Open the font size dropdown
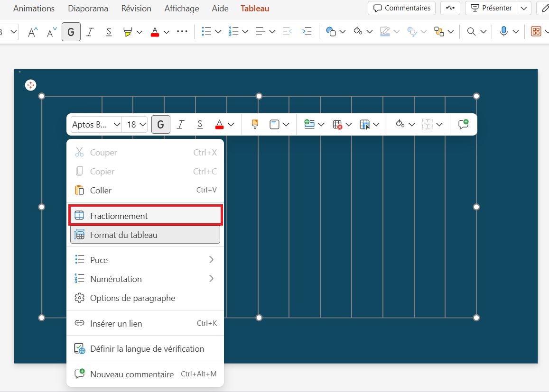 click(135, 124)
